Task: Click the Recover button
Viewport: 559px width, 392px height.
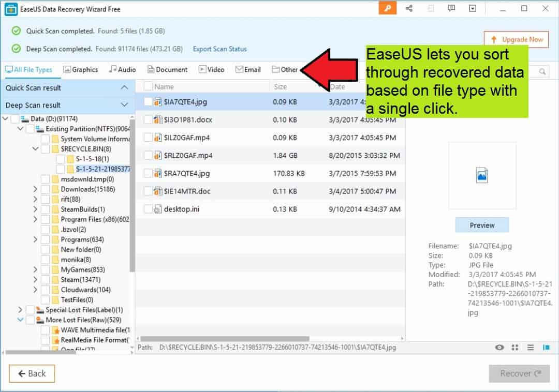Action: [519, 373]
